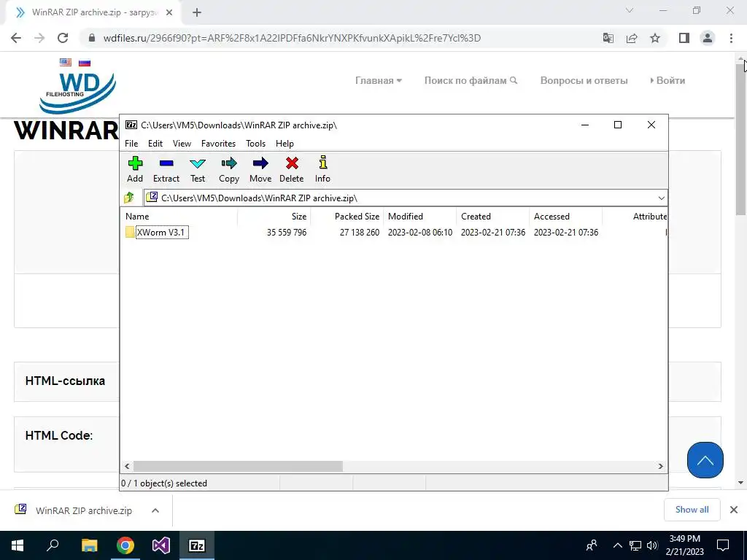Open Visual Studio from the taskbar
Viewport: 747px width, 560px height.
(161, 545)
